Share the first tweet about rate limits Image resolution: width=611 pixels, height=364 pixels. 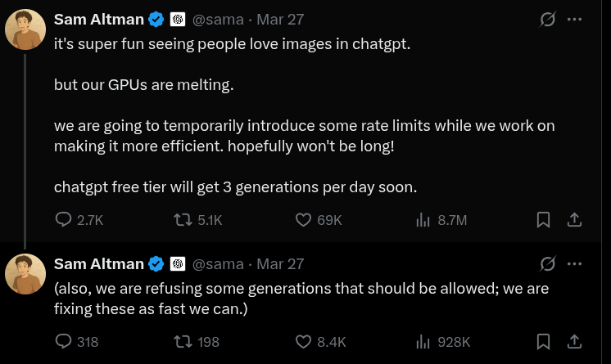tap(575, 219)
